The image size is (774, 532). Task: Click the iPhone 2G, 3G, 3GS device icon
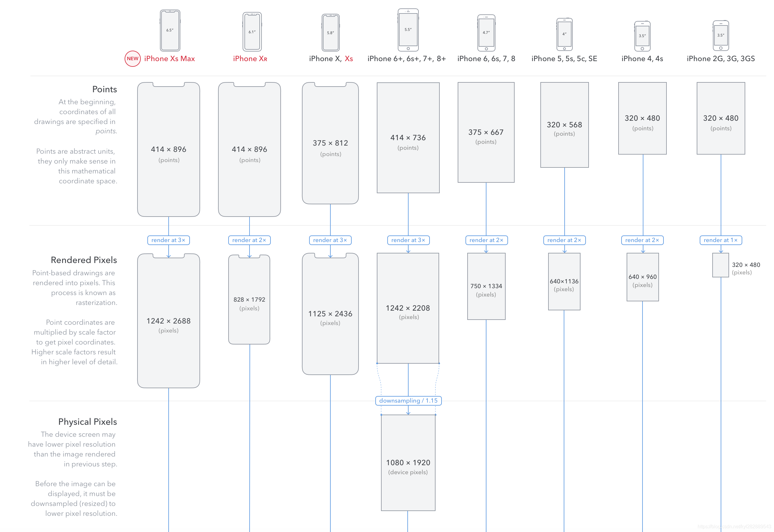pyautogui.click(x=721, y=35)
